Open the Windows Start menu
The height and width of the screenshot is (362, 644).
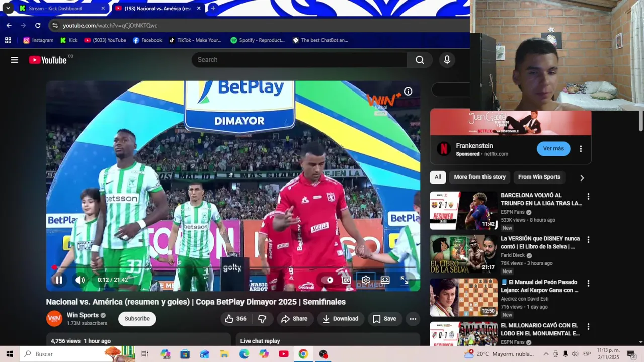tap(9, 354)
